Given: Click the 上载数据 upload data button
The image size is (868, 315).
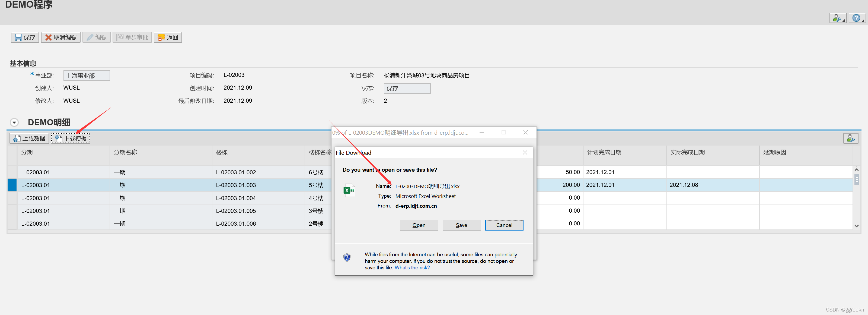Looking at the screenshot, I should 29,138.
